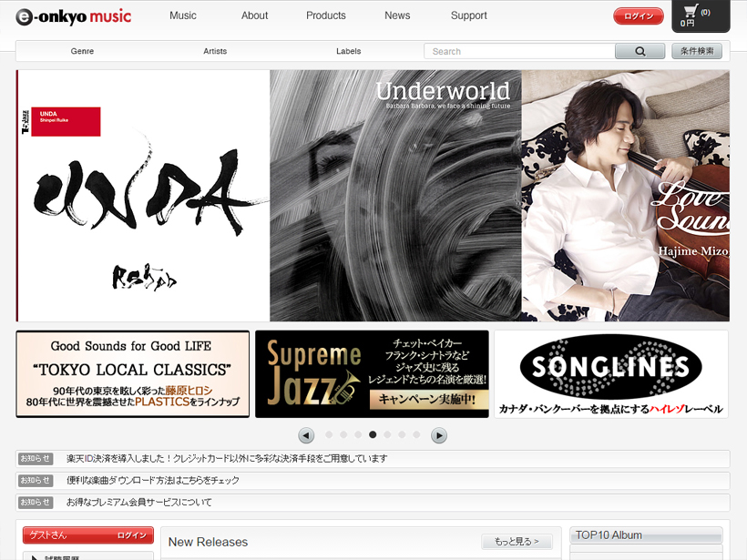Click もっと見る > in New Releases

[x=517, y=542]
